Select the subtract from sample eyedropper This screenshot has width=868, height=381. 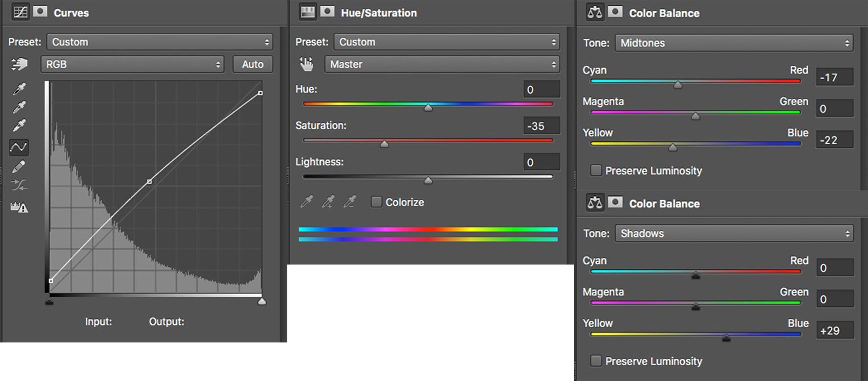coord(349,201)
